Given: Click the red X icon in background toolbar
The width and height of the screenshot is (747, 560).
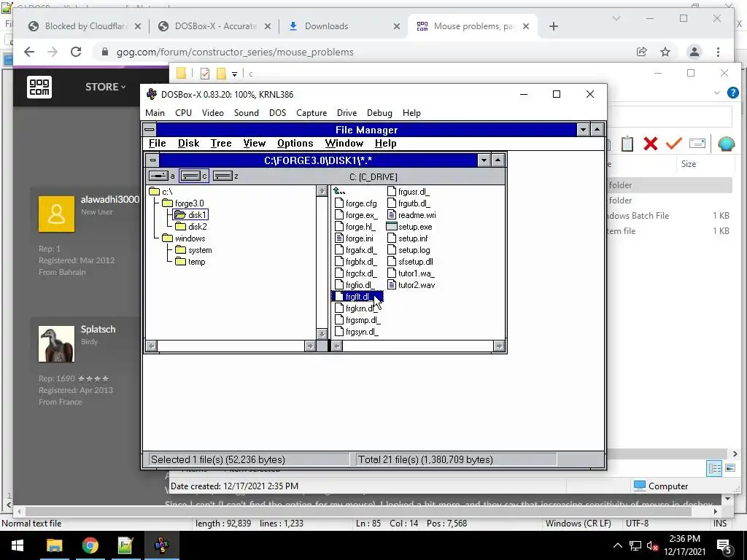Looking at the screenshot, I should pos(650,144).
